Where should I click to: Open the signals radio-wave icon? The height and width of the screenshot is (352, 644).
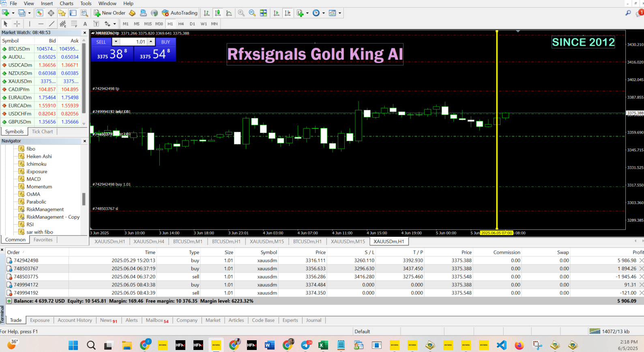pos(154,13)
